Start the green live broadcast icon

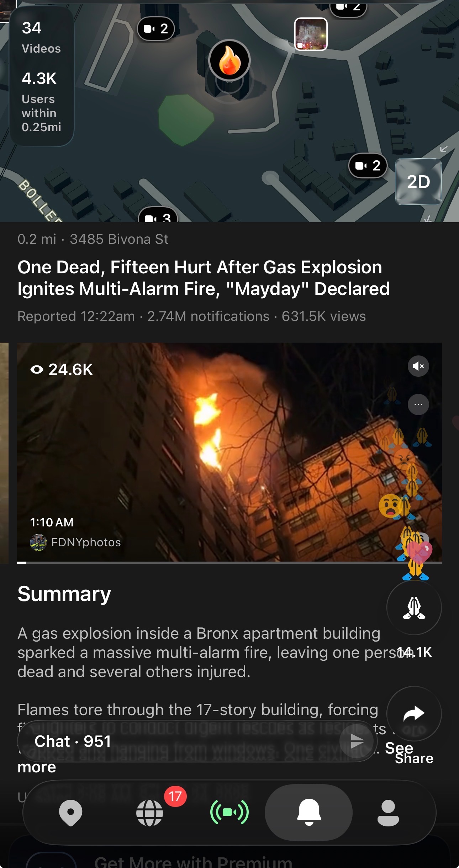(x=229, y=812)
